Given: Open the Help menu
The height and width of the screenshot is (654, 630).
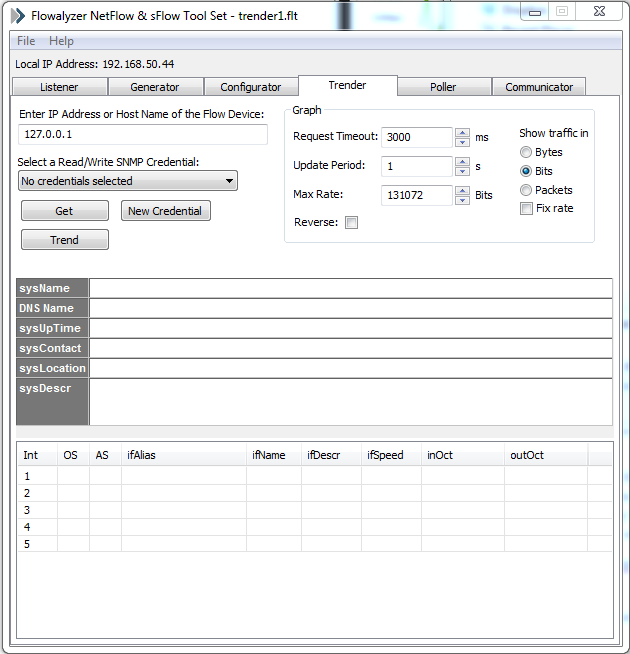Looking at the screenshot, I should click(x=61, y=41).
